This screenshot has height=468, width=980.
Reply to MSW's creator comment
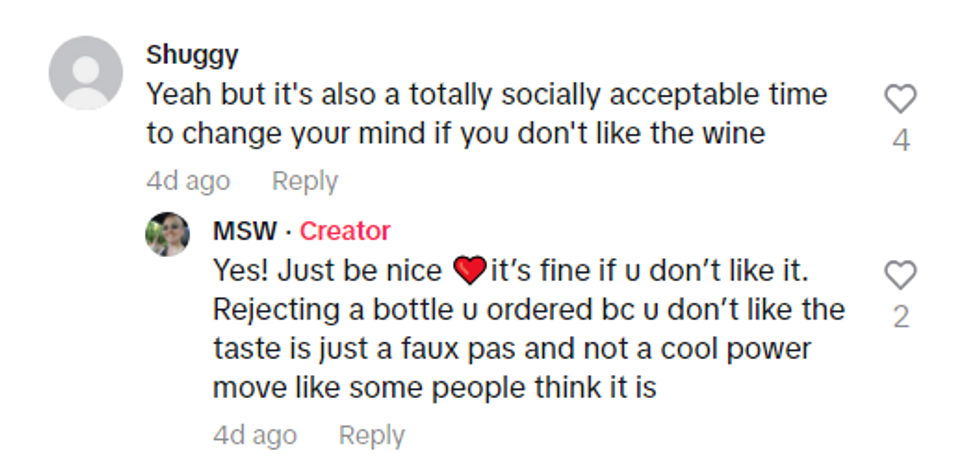point(372,436)
